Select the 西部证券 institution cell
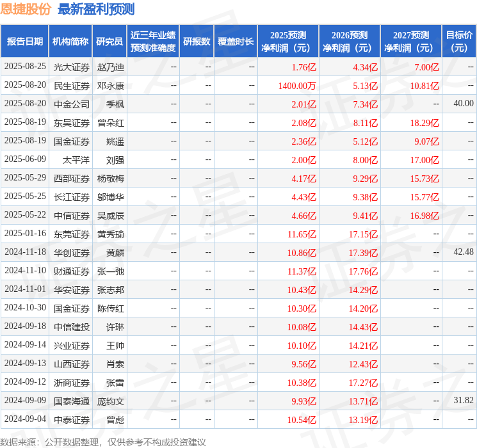The image size is (477, 448). pyautogui.click(x=72, y=179)
